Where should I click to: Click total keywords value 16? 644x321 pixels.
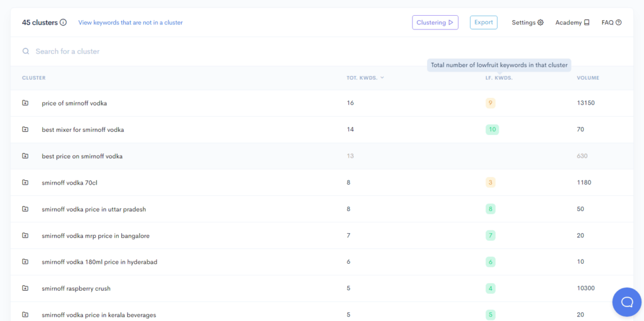(350, 103)
